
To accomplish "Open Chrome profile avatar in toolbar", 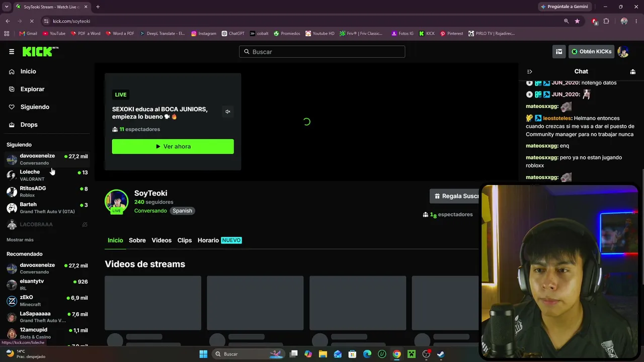I will tap(624, 21).
